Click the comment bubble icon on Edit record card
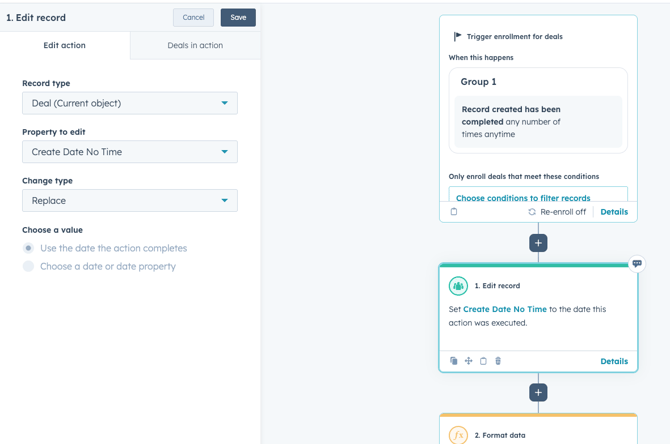Viewport: 670px width, 444px height. [x=637, y=264]
